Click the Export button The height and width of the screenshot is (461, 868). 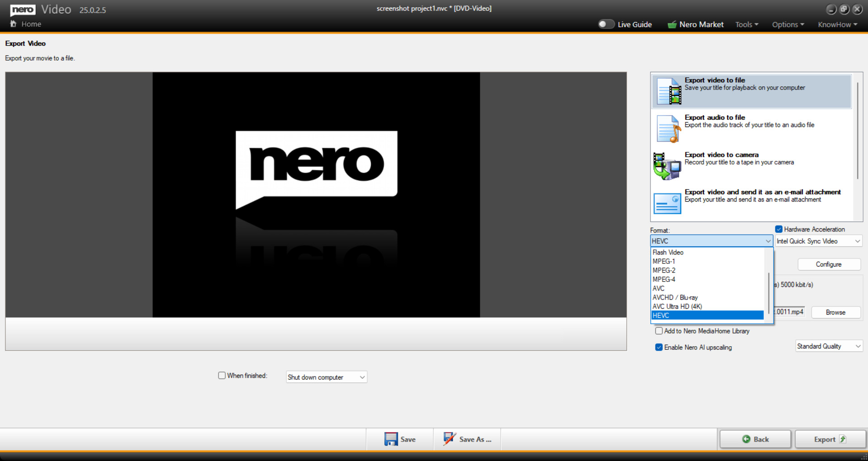tap(830, 439)
